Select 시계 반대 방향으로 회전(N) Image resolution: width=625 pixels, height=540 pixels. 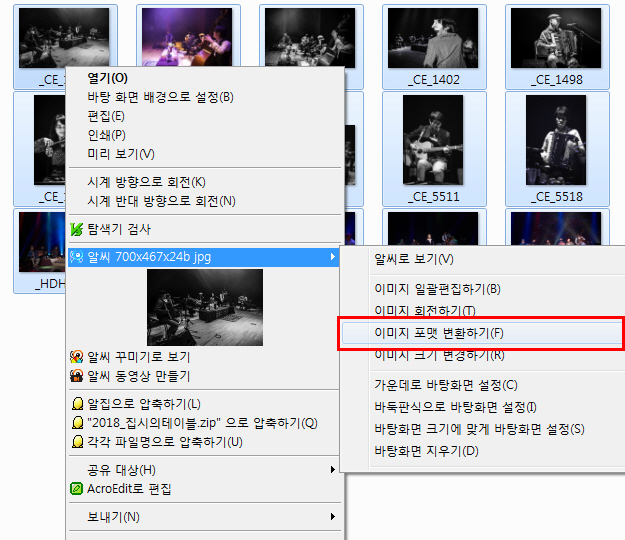click(x=161, y=201)
